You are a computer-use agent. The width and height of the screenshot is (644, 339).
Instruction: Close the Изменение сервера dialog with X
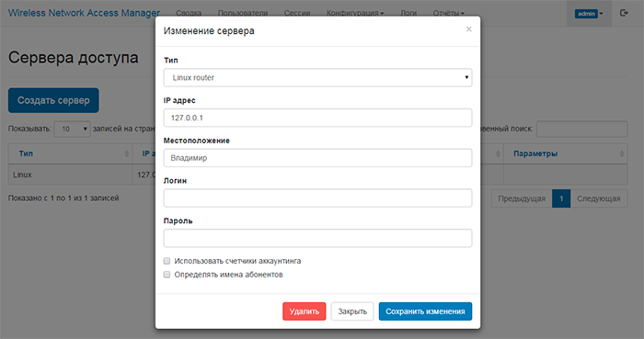click(x=468, y=29)
